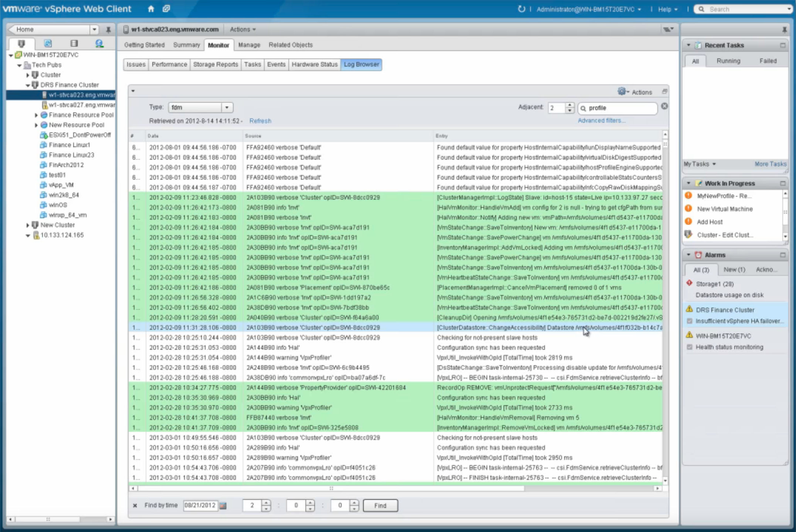Image resolution: width=796 pixels, height=532 pixels.
Task: Open the VMs and Templates inventory tab icon
Action: coord(48,44)
